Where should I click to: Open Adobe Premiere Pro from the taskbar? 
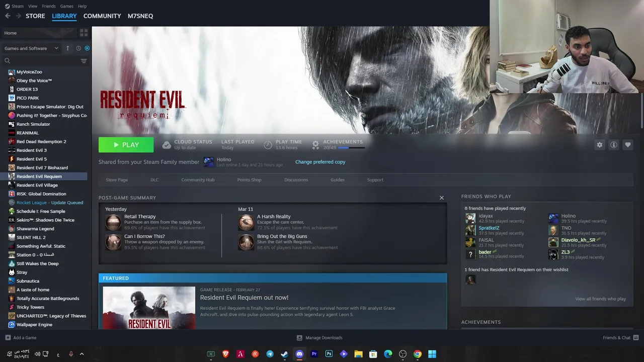[314, 354]
